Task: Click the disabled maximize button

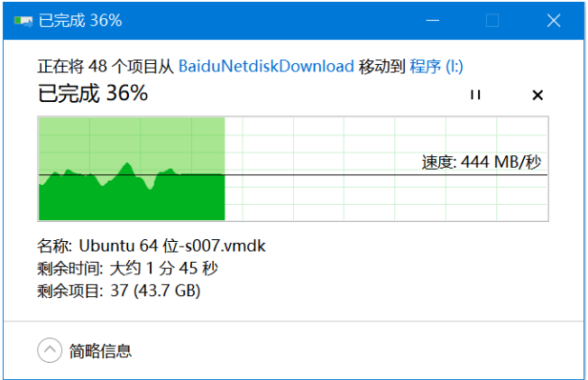Action: (492, 21)
